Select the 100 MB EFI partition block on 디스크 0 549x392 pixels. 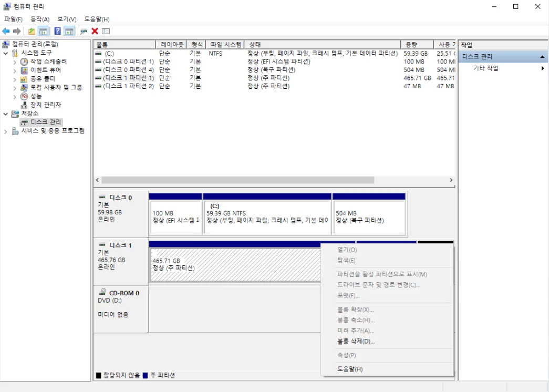click(x=176, y=214)
